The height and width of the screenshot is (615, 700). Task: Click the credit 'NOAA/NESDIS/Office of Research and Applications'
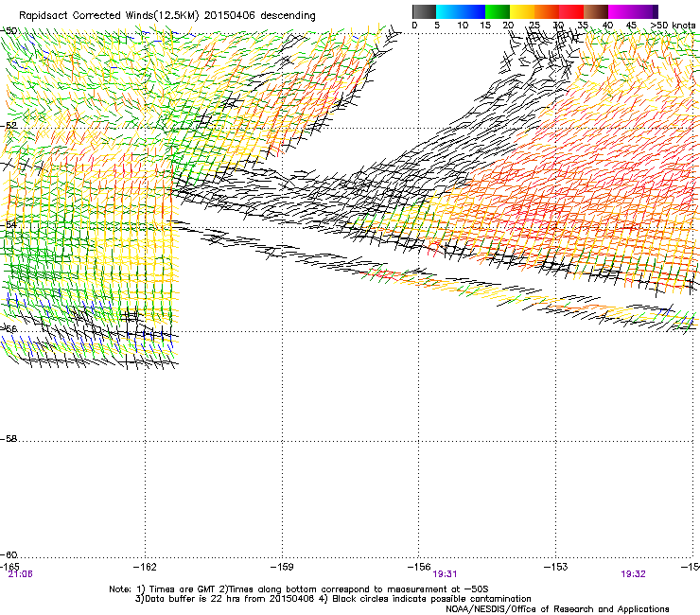point(557,609)
